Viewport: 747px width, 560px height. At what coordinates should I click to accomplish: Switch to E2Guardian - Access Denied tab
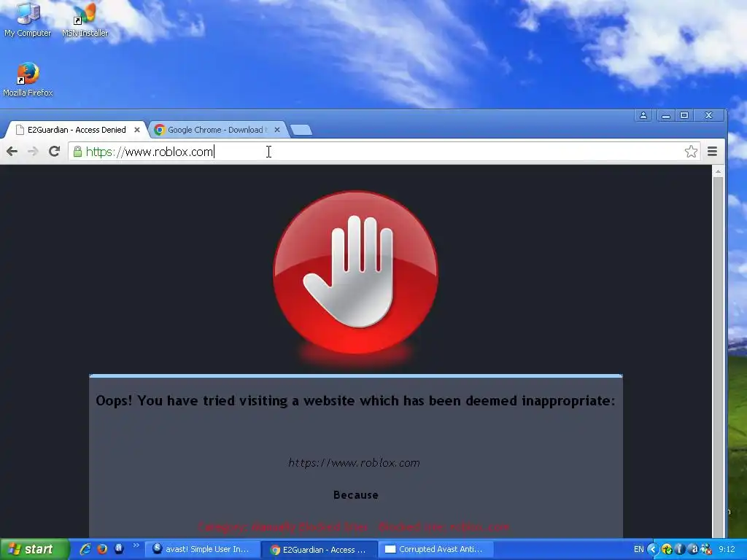coord(76,130)
